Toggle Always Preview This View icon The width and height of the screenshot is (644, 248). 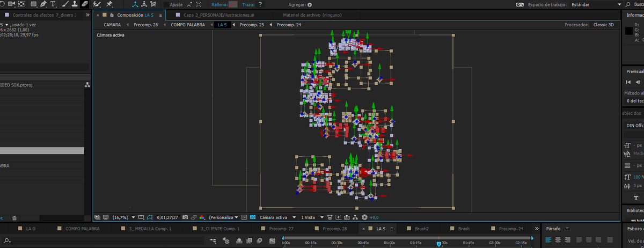97,217
